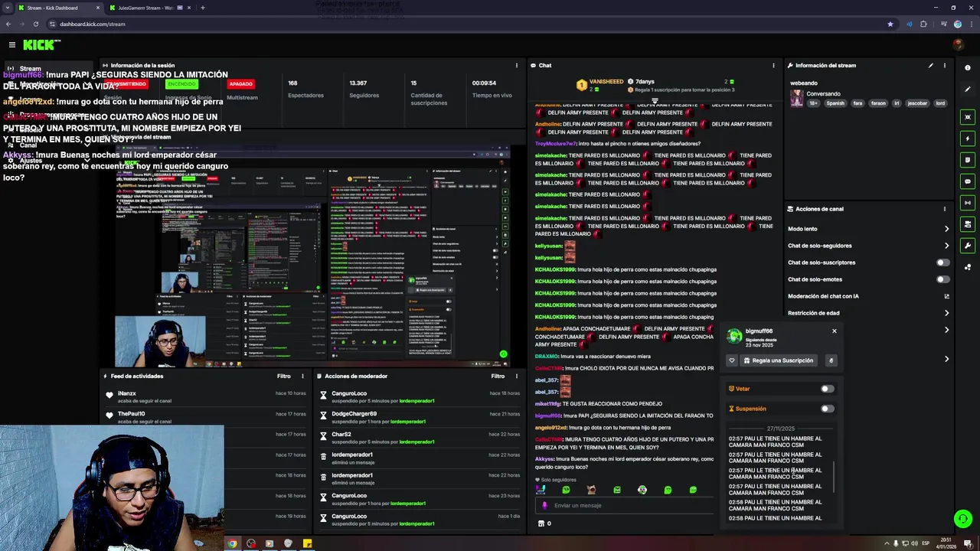This screenshot has width=980, height=551.
Task: Click username miket11tfg in chat
Action: (x=547, y=404)
